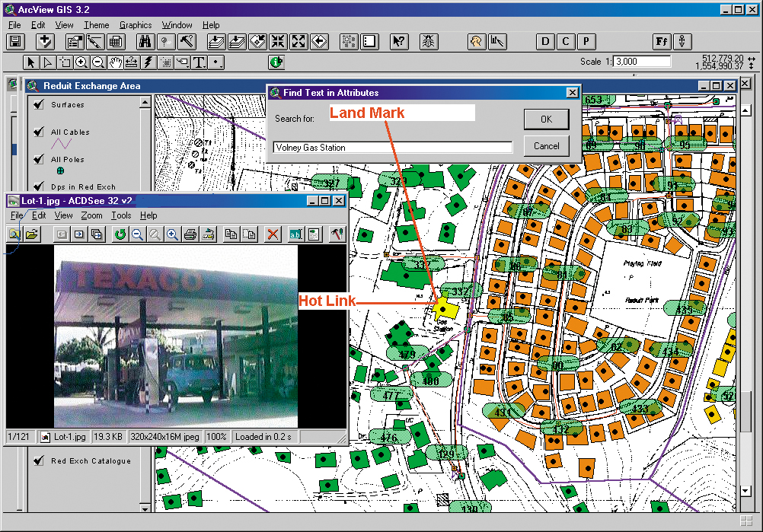Click the Find binoculars icon in toolbar
The width and height of the screenshot is (763, 532).
[145, 42]
